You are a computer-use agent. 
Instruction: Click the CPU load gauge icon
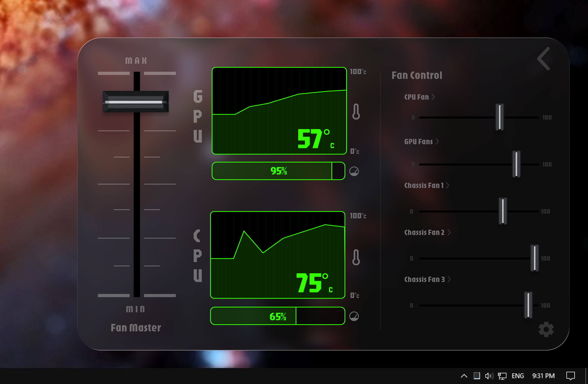[354, 316]
